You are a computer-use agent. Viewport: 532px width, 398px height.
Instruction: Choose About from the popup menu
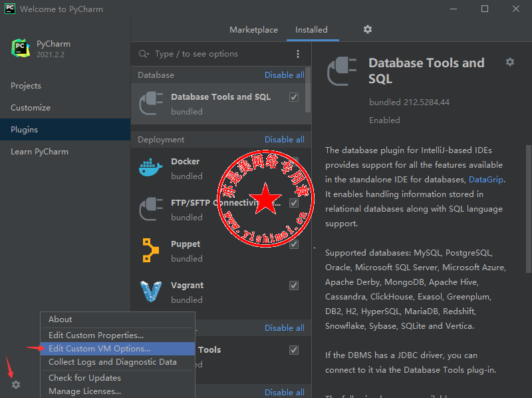pyautogui.click(x=118, y=319)
